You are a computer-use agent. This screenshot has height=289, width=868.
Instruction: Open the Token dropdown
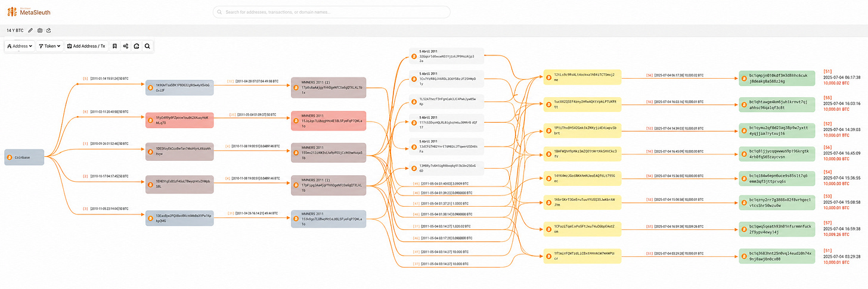pos(49,46)
